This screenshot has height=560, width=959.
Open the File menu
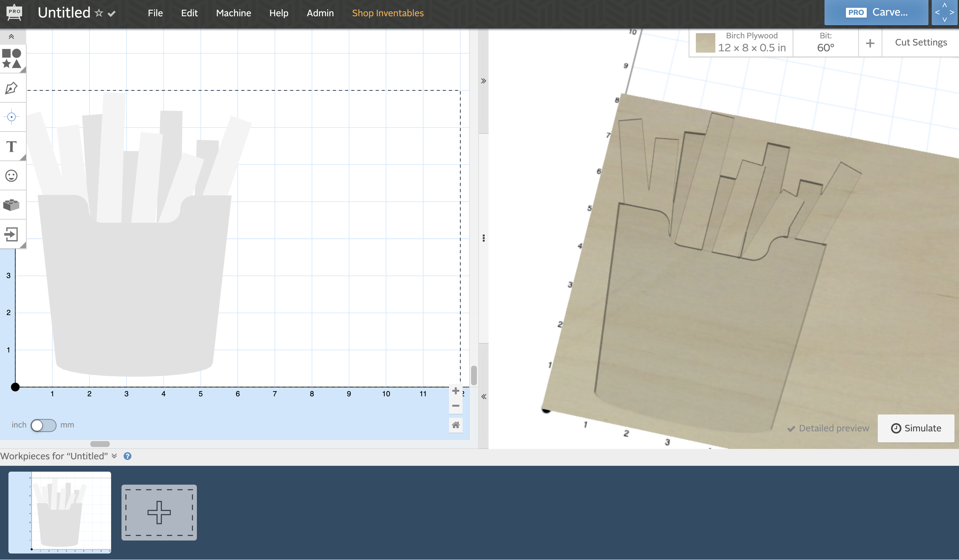point(155,13)
